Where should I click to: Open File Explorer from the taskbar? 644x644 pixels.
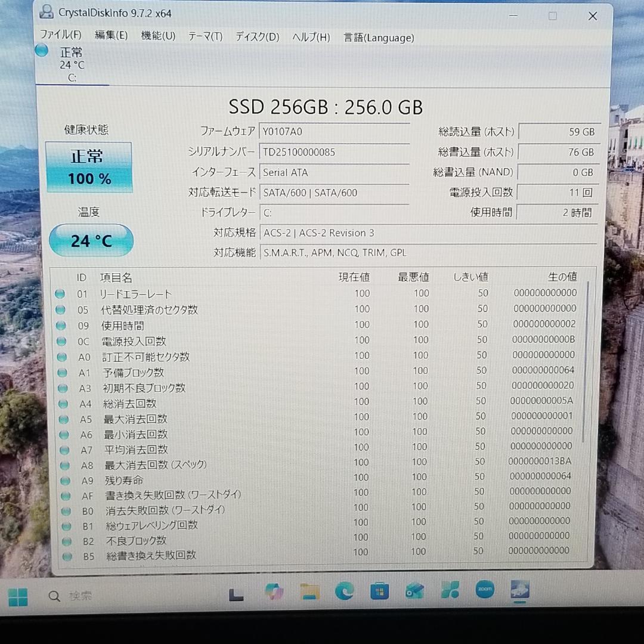309,592
